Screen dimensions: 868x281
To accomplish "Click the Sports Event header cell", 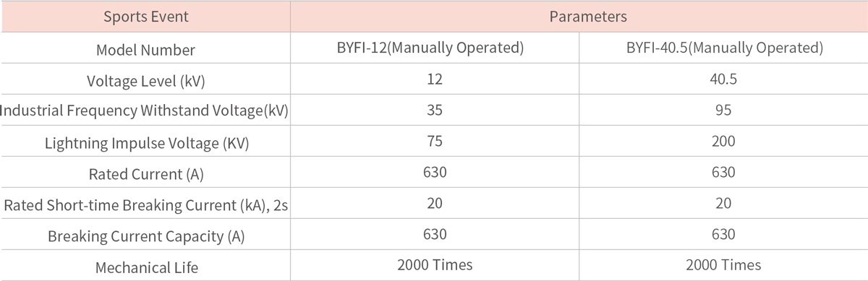I will point(145,16).
